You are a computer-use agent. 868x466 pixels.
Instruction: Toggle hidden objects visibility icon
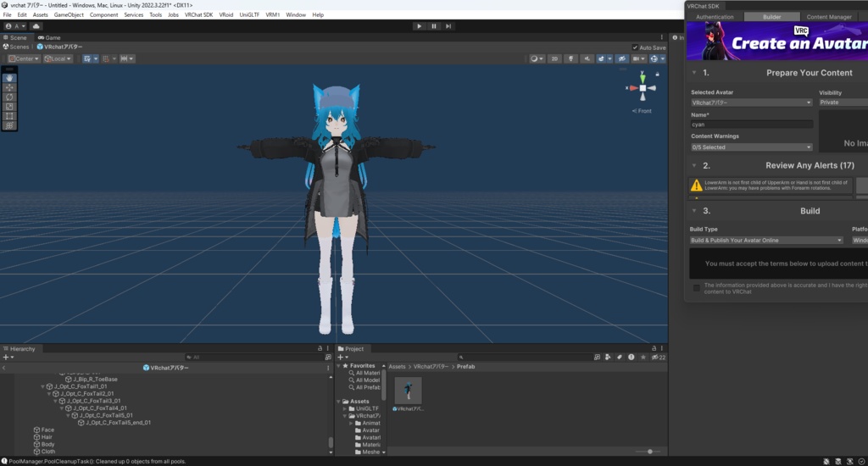pos(622,58)
